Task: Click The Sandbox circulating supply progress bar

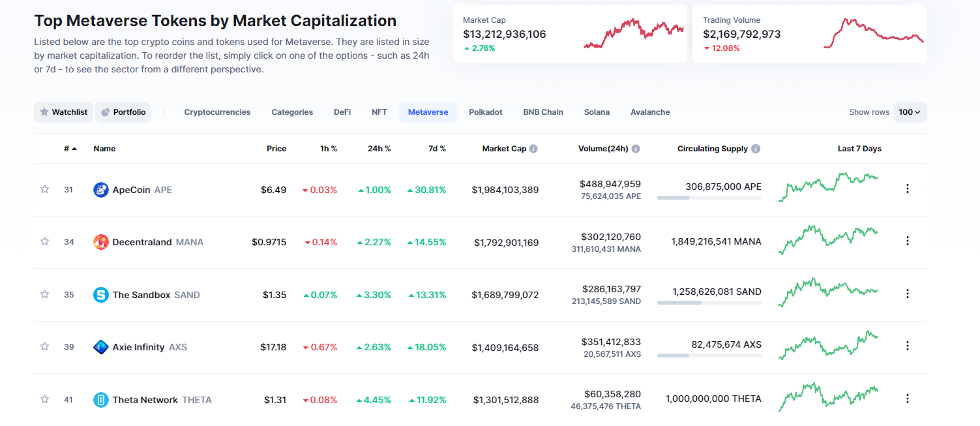Action: point(709,303)
